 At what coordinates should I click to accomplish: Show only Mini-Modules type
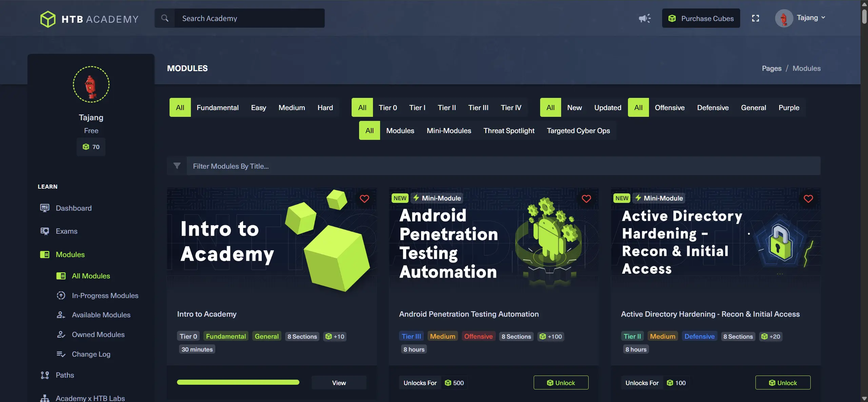tap(449, 130)
